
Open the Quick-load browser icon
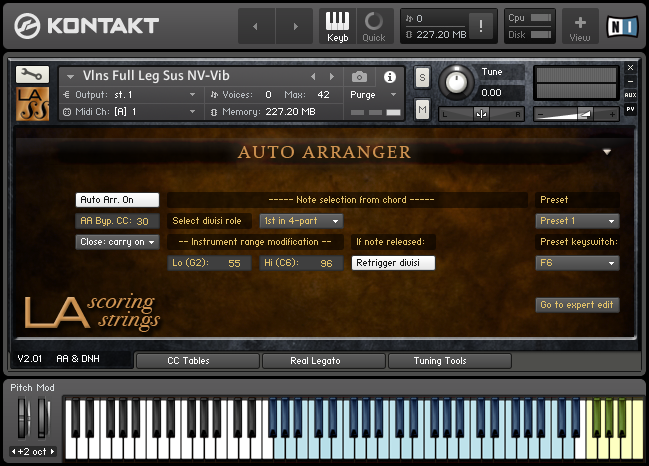click(x=374, y=26)
